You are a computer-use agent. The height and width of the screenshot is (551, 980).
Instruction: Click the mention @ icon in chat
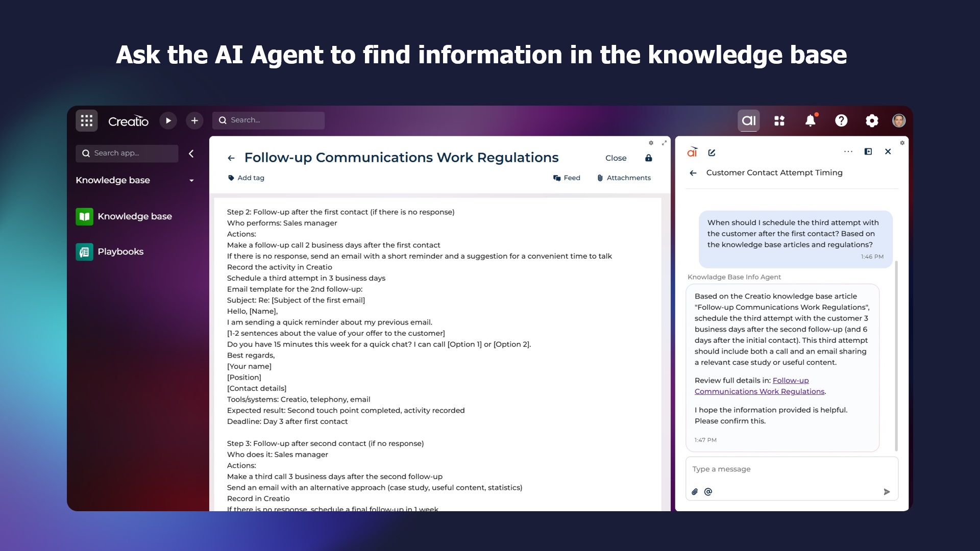708,492
